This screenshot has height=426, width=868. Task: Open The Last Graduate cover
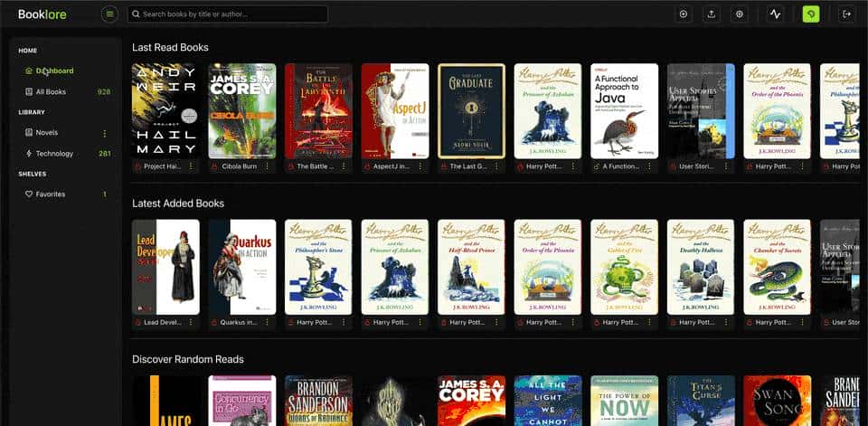pos(471,110)
